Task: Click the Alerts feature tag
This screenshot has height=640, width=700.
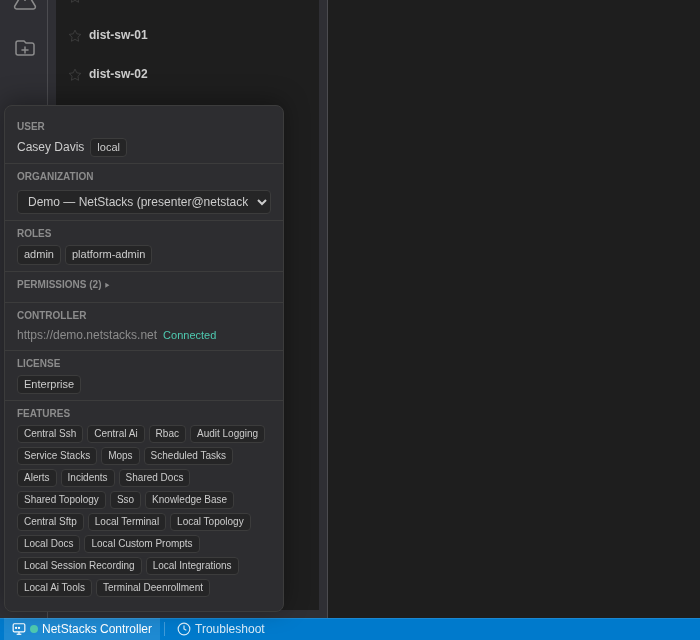Action: tap(37, 478)
